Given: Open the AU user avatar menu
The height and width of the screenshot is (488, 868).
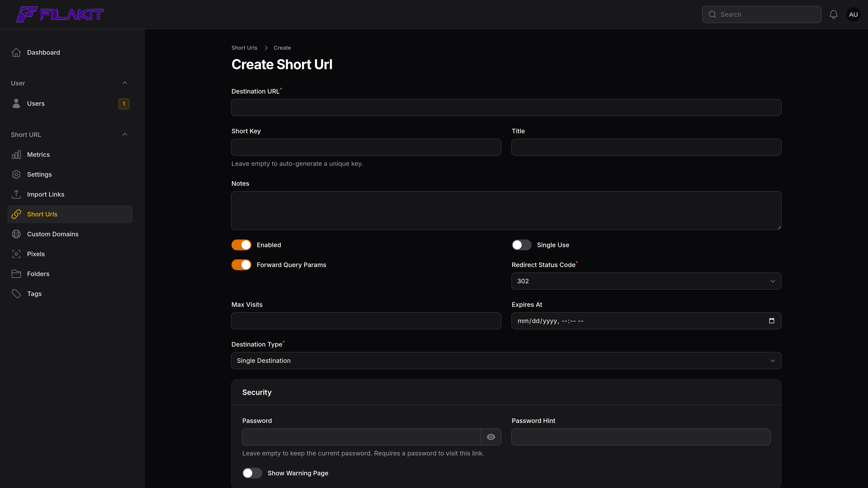Looking at the screenshot, I should point(853,14).
